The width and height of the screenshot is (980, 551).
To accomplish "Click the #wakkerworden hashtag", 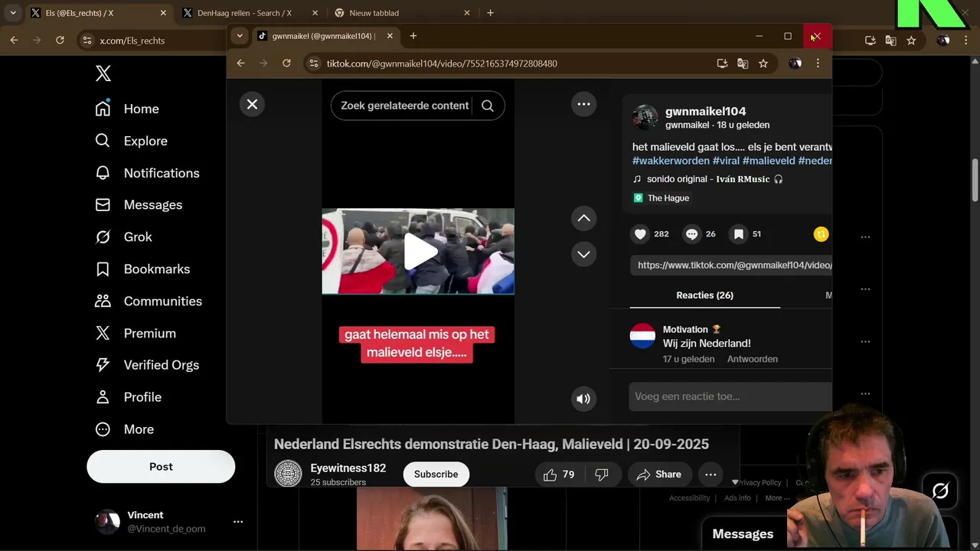I will click(x=671, y=161).
